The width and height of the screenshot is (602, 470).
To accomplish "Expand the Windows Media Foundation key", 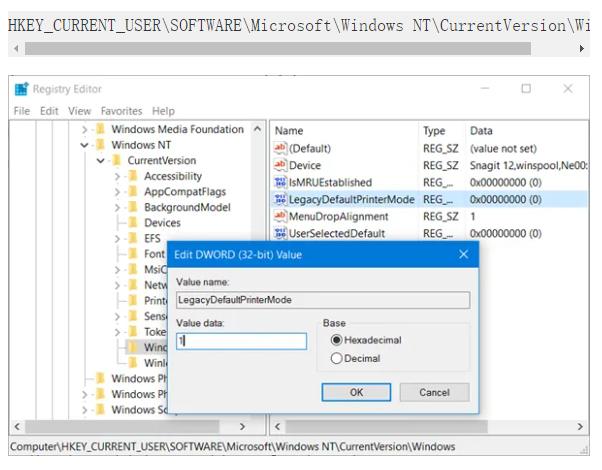I will pos(84,129).
